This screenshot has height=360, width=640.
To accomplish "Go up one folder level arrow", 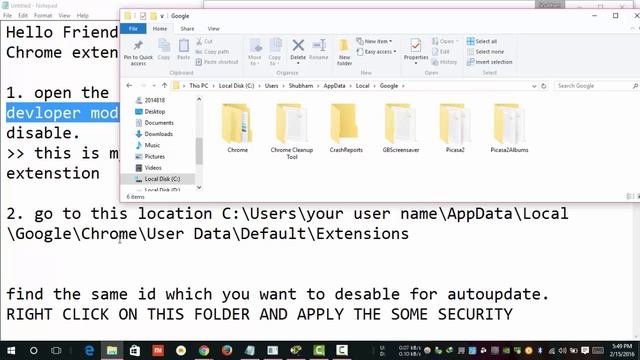I will click(164, 86).
